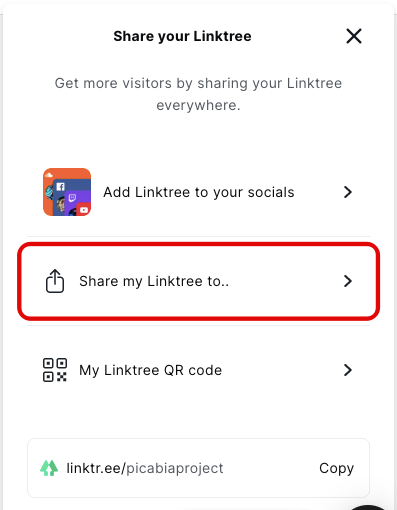Open Add Linktree to your socials
This screenshot has width=397, height=510.
tap(198, 192)
